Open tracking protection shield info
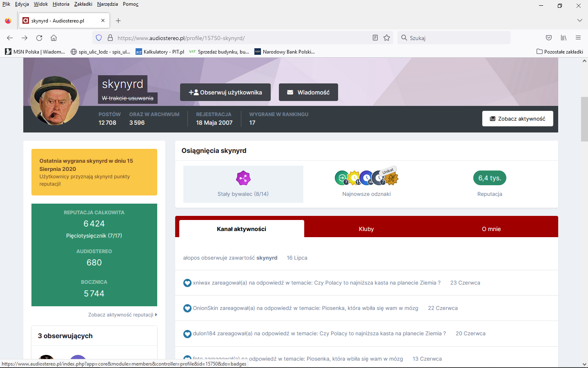 [99, 38]
